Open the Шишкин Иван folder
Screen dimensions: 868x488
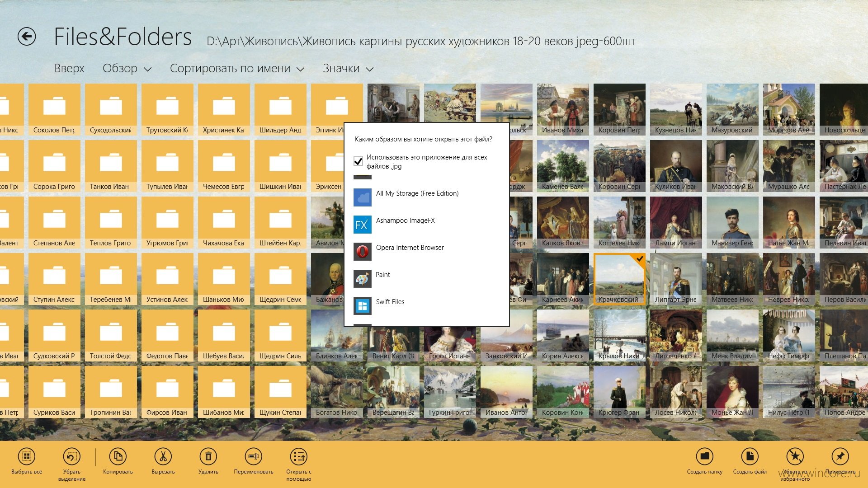[280, 166]
